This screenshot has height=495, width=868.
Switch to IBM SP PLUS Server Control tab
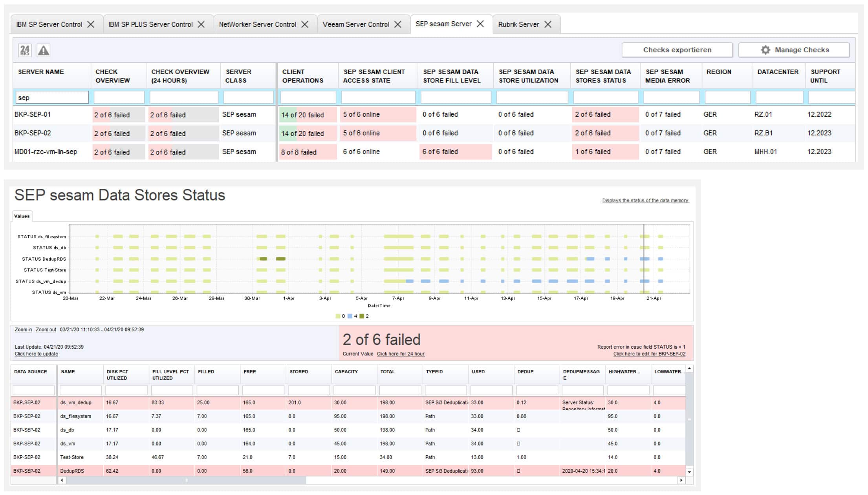(x=150, y=24)
